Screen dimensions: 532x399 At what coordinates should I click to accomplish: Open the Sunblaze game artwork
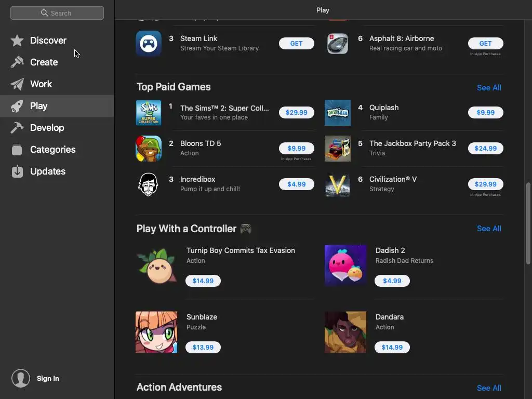pyautogui.click(x=156, y=332)
